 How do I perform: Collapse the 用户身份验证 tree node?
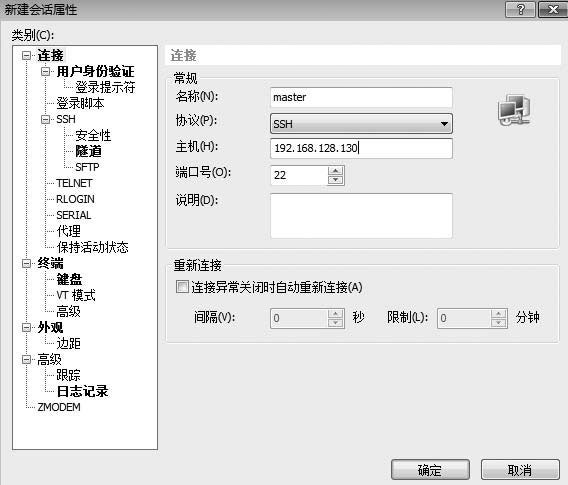[45, 71]
